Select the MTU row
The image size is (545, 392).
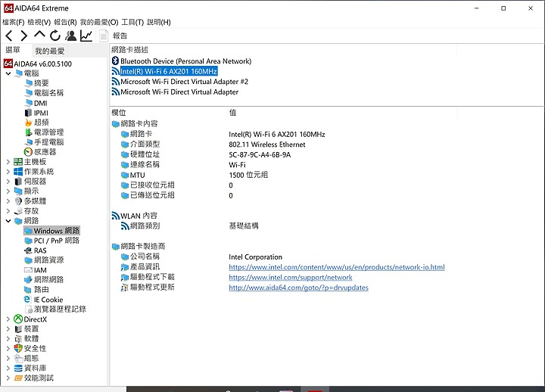tap(195, 175)
